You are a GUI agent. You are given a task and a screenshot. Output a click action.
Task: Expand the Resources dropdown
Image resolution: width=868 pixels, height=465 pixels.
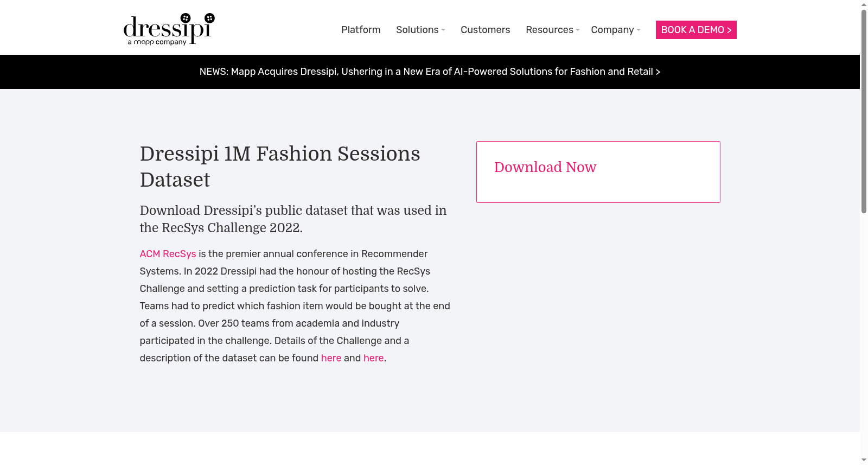[553, 30]
